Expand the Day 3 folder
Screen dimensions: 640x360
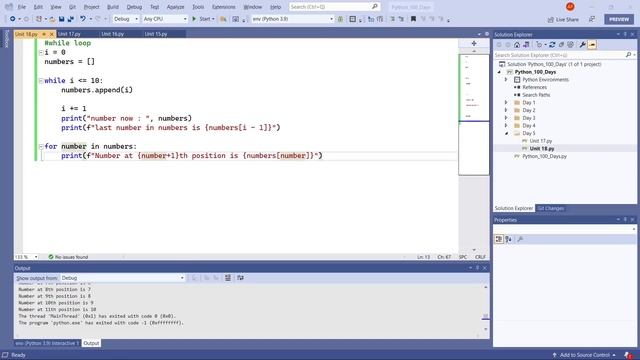click(506, 118)
